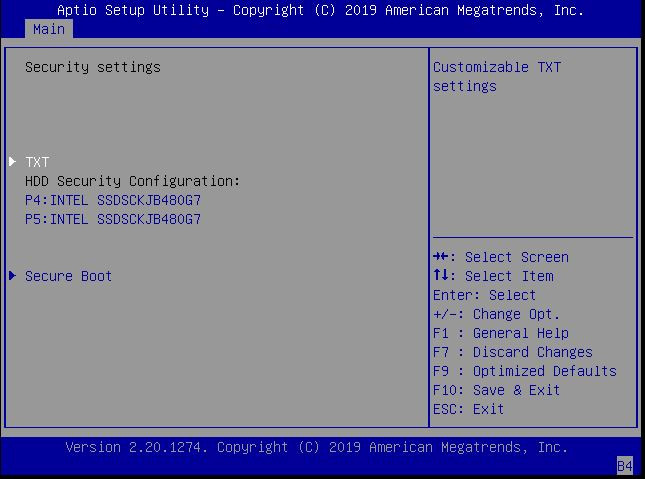Click the F1 General Help hint

501,333
